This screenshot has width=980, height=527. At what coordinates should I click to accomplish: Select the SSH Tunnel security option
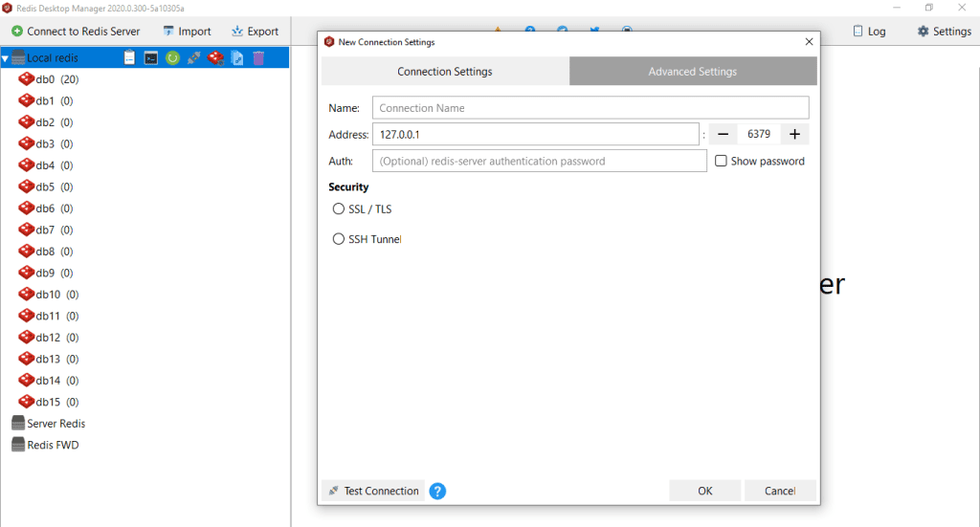pos(338,238)
